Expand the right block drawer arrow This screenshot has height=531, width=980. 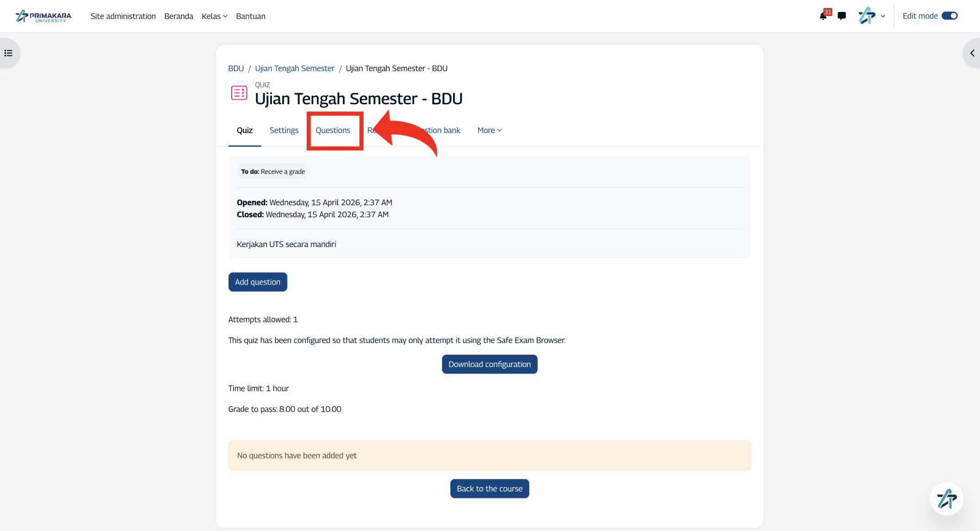[972, 53]
